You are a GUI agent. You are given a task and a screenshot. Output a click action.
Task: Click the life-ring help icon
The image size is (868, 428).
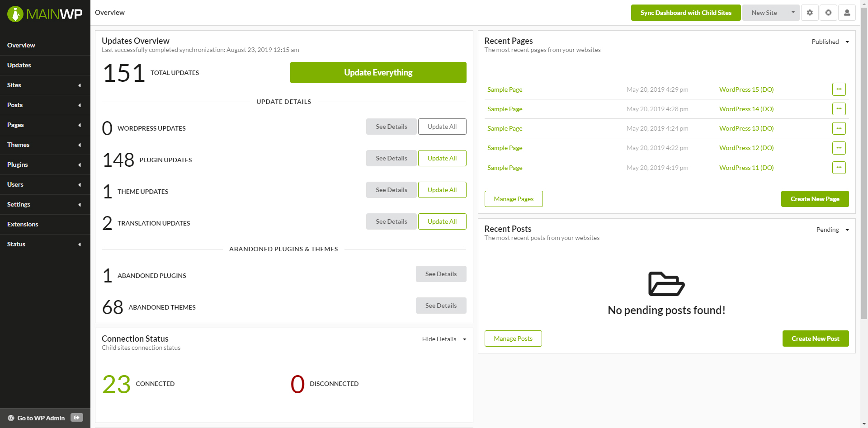pyautogui.click(x=828, y=13)
